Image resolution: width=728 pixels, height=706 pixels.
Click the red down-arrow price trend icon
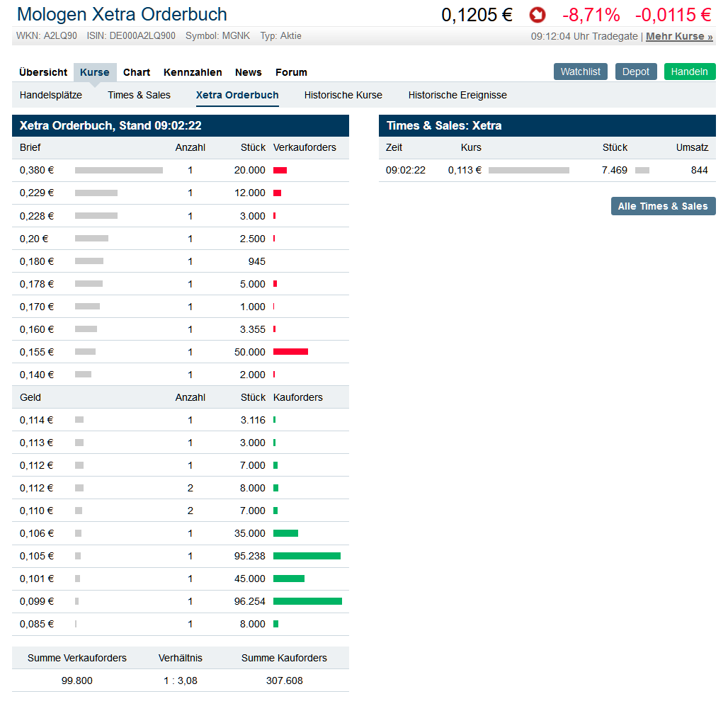pos(538,15)
